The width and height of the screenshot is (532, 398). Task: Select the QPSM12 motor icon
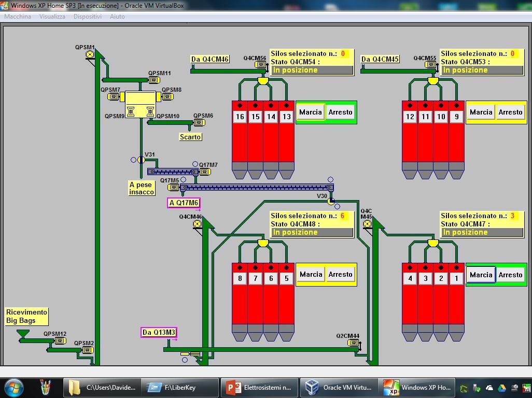tap(60, 341)
